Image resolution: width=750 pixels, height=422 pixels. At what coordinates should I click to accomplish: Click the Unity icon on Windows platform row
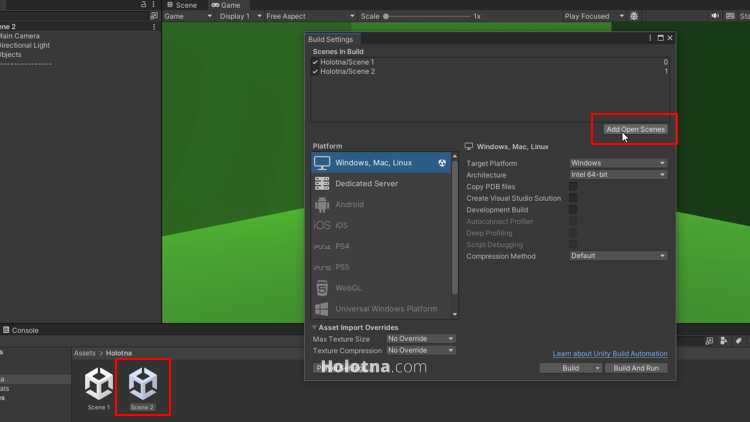442,163
